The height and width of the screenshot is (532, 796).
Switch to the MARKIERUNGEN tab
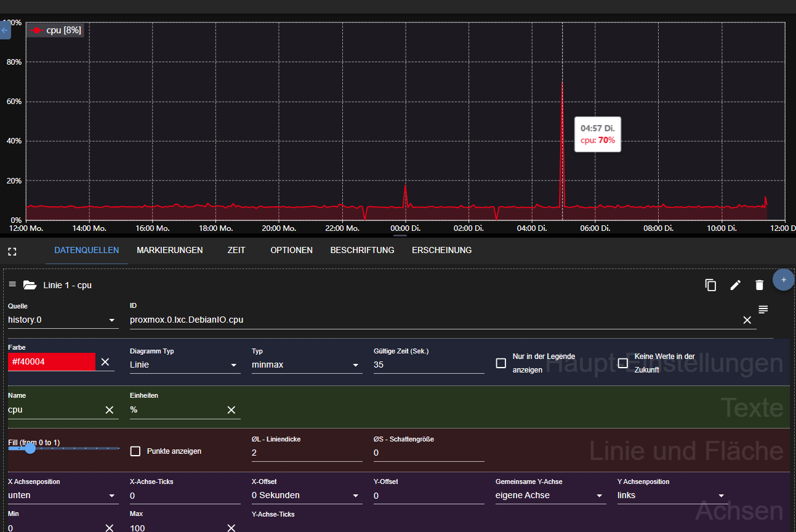click(170, 251)
